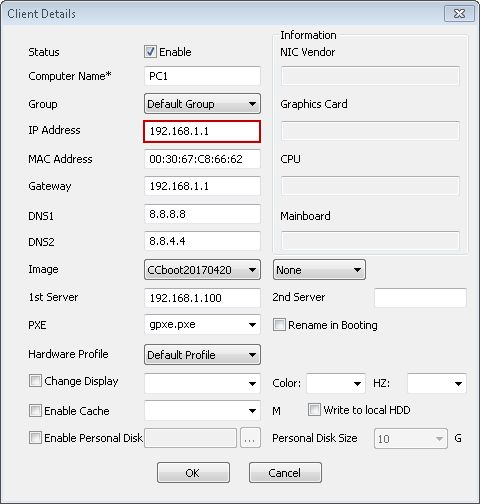Check the Enable Cache box
The height and width of the screenshot is (504, 480).
[x=35, y=411]
